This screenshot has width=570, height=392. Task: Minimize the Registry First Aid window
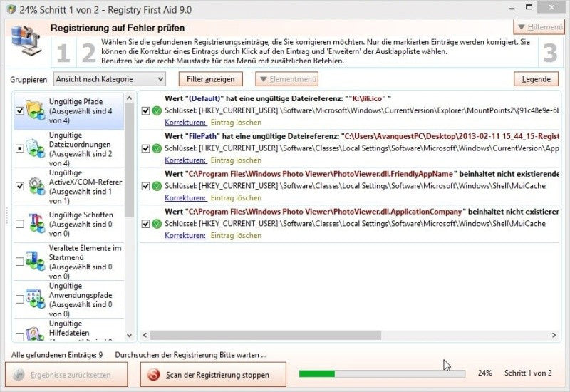(512, 8)
